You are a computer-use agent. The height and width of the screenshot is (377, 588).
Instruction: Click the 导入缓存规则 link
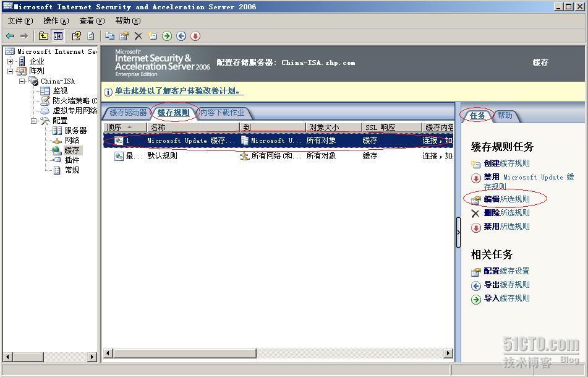coord(506,298)
